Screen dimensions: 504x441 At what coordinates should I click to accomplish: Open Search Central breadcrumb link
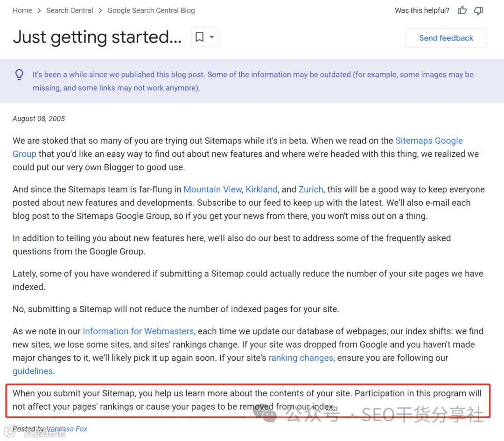point(70,10)
